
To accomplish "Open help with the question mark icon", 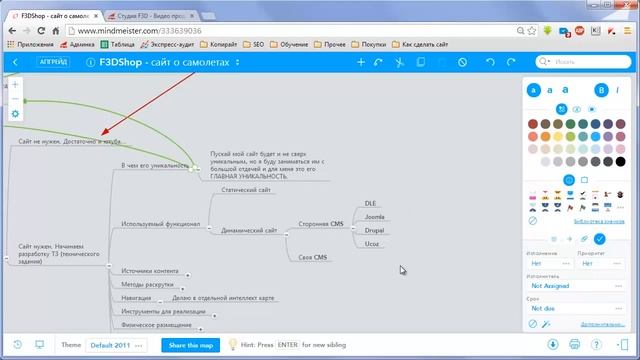I will pos(596,345).
